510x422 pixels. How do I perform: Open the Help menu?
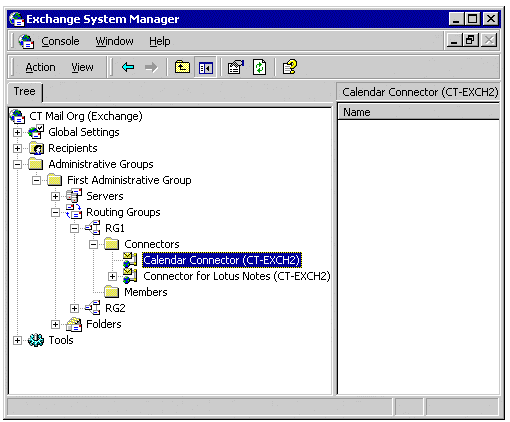pyautogui.click(x=160, y=41)
